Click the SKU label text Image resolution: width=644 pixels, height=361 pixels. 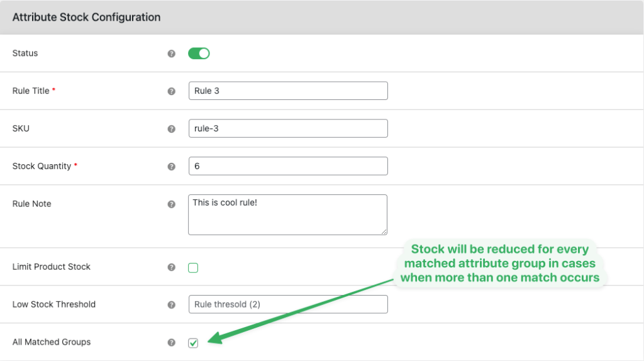pyautogui.click(x=21, y=128)
